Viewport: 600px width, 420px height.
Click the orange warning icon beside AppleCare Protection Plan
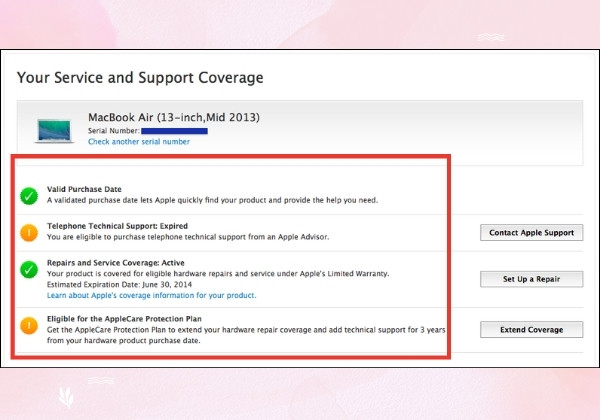[x=29, y=326]
